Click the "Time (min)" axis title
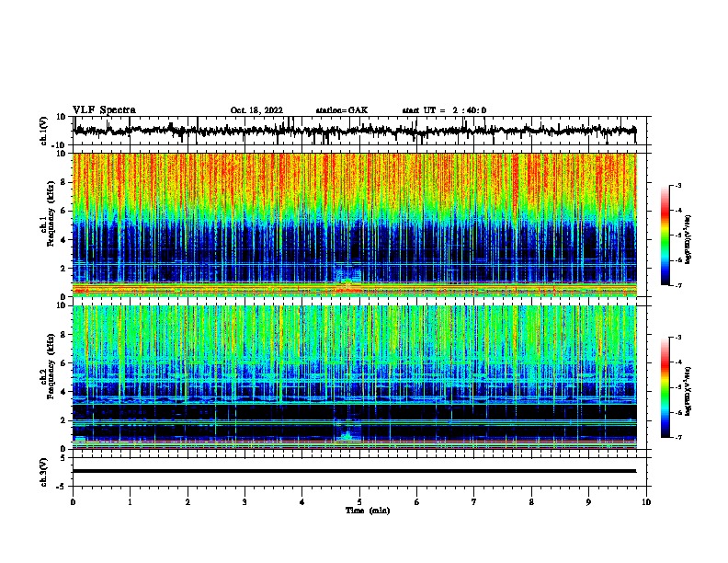The width and height of the screenshot is (728, 563). coord(368,511)
